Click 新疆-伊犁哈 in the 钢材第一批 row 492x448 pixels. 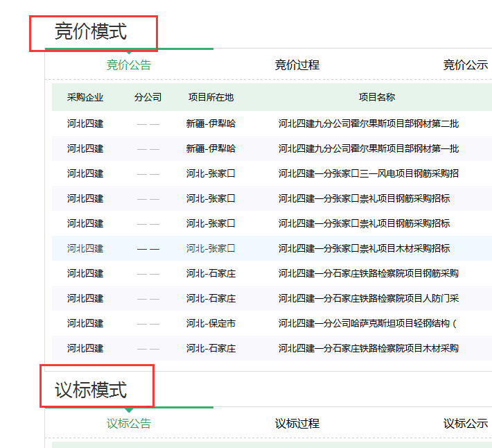tap(211, 148)
